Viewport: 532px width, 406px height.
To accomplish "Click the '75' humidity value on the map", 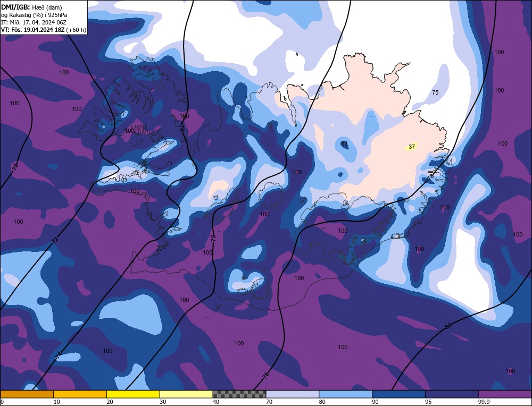I will pos(435,92).
